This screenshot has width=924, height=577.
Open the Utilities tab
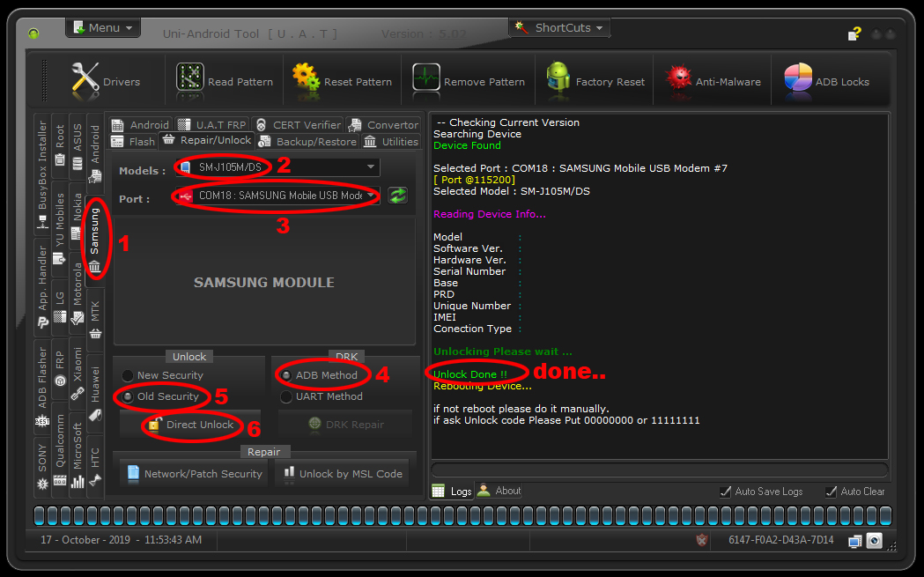pyautogui.click(x=391, y=142)
